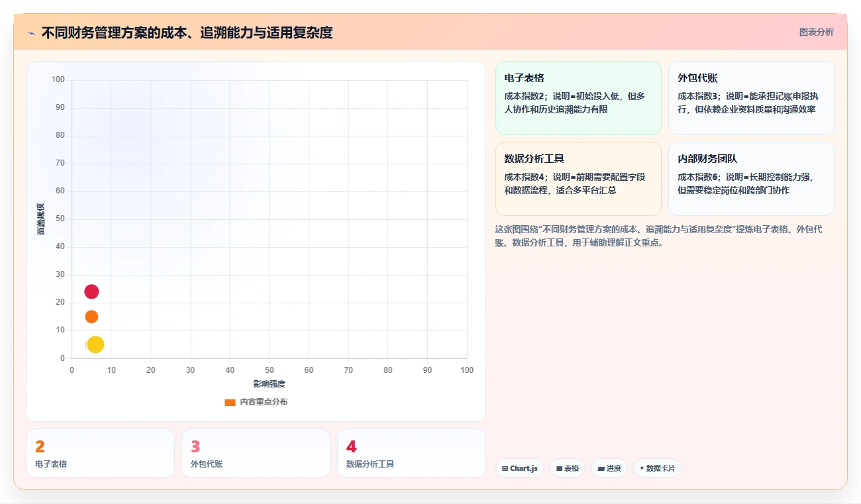Click the orange bubble on the chart
The width and height of the screenshot is (861, 504).
(91, 317)
